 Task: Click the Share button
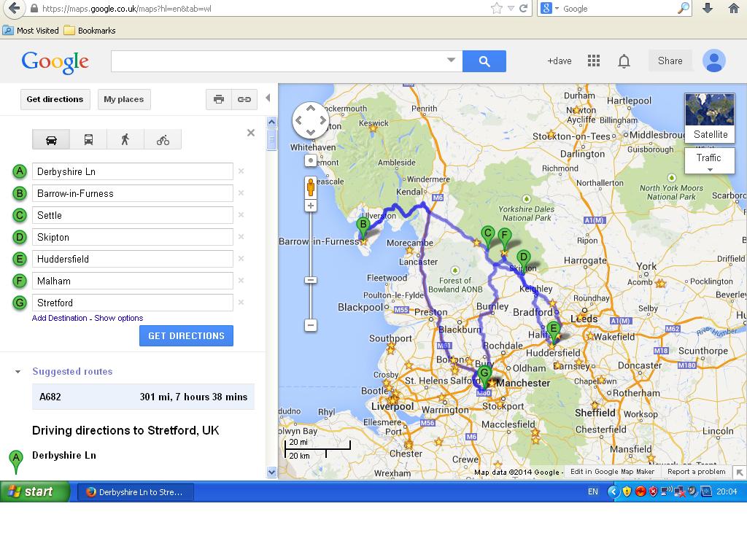click(670, 61)
